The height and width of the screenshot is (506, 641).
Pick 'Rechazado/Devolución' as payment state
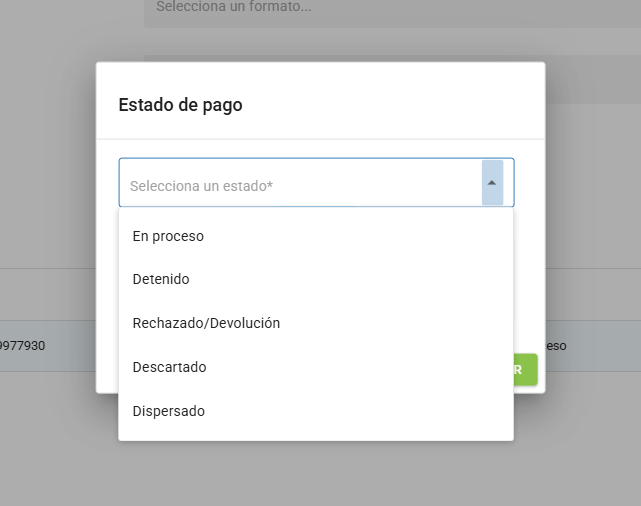[206, 323]
